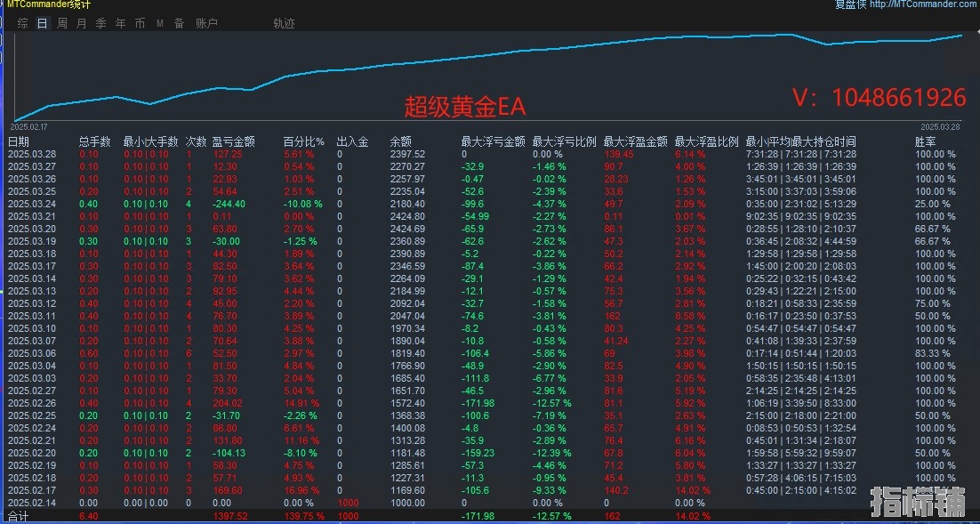The width and height of the screenshot is (980, 524).
Task: Select the 年 yearly tab
Action: [121, 24]
